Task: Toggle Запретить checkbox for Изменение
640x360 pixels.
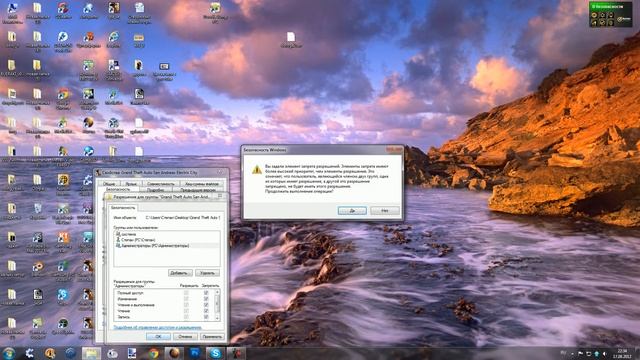Action: [206, 299]
